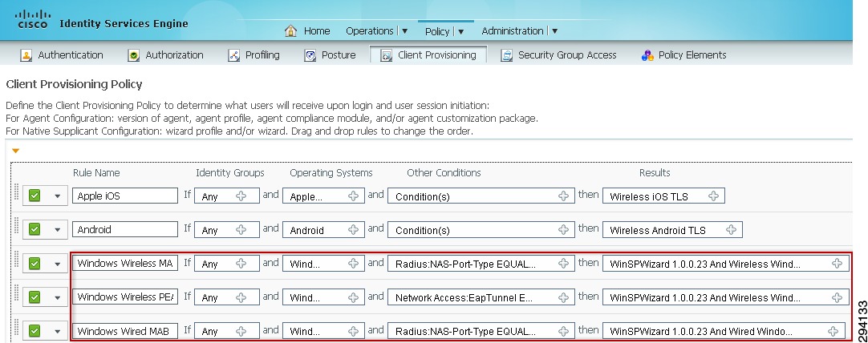Open status dropdown for Windows Wireless MA rule
The height and width of the screenshot is (343, 868).
tap(57, 264)
